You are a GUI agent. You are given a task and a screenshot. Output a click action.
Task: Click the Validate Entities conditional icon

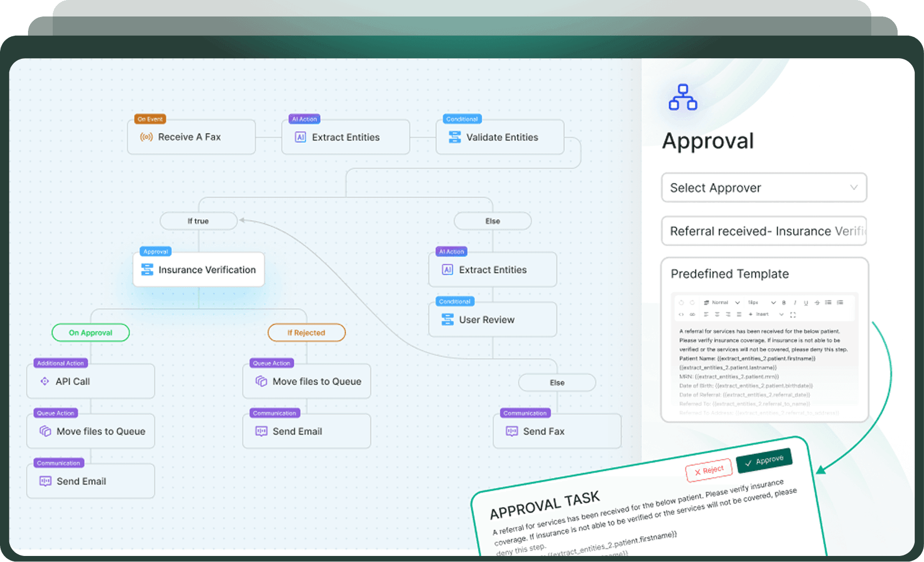[x=454, y=137]
